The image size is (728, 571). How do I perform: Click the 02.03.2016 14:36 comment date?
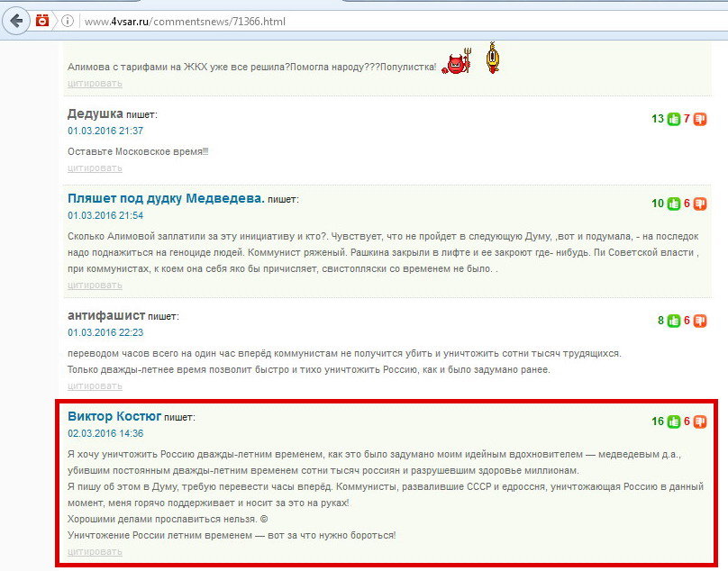[x=105, y=433]
